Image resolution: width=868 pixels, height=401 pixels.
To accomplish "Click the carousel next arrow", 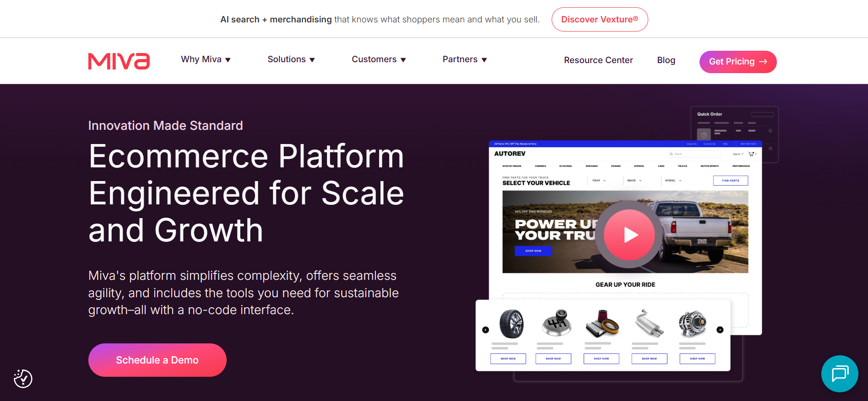I will 720,330.
